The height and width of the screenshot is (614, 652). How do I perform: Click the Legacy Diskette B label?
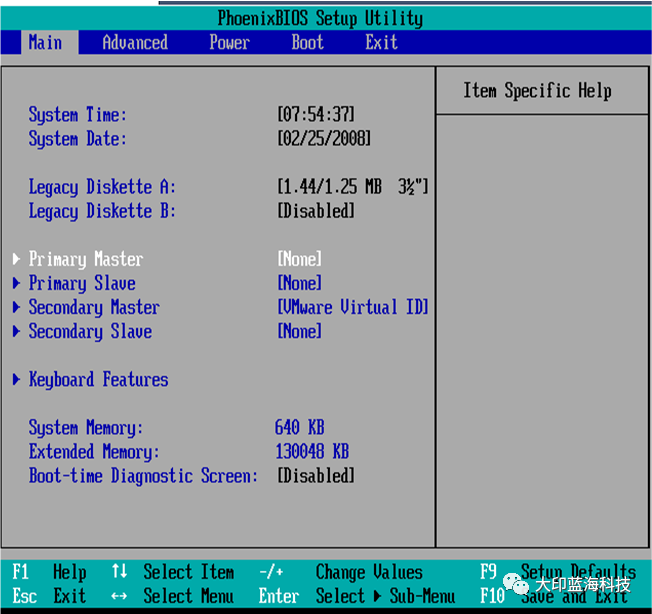pos(102,211)
